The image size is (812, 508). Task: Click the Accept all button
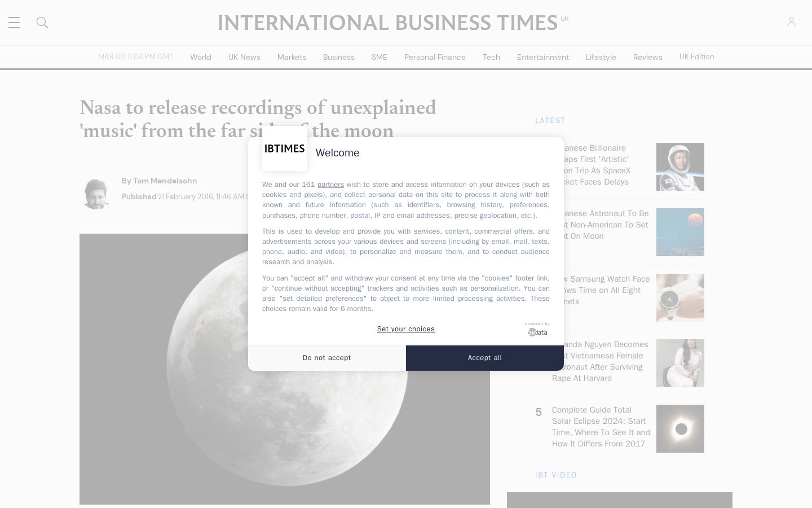click(x=485, y=358)
